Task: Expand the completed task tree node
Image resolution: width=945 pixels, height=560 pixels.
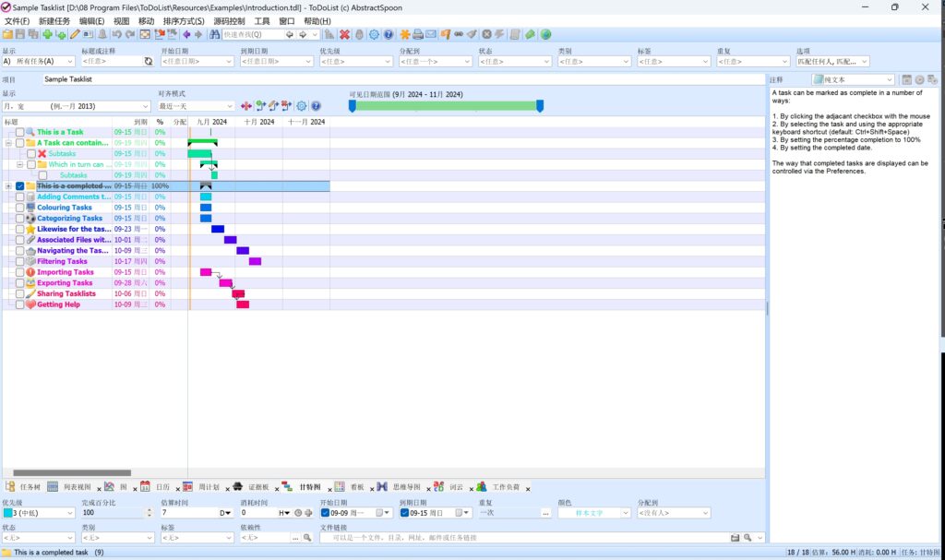Action: [8, 186]
